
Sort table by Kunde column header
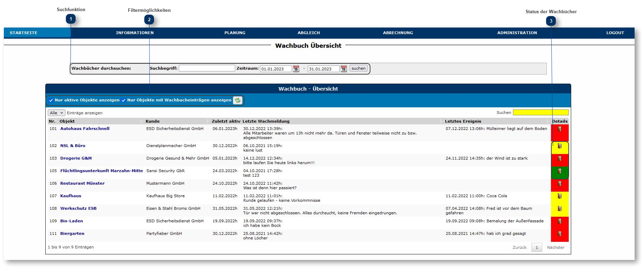click(x=153, y=121)
